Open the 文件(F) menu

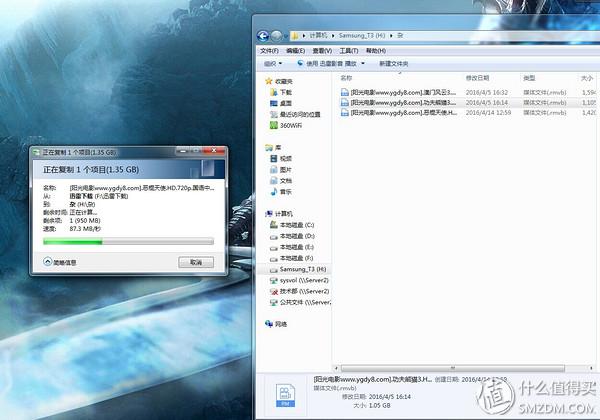[269, 49]
